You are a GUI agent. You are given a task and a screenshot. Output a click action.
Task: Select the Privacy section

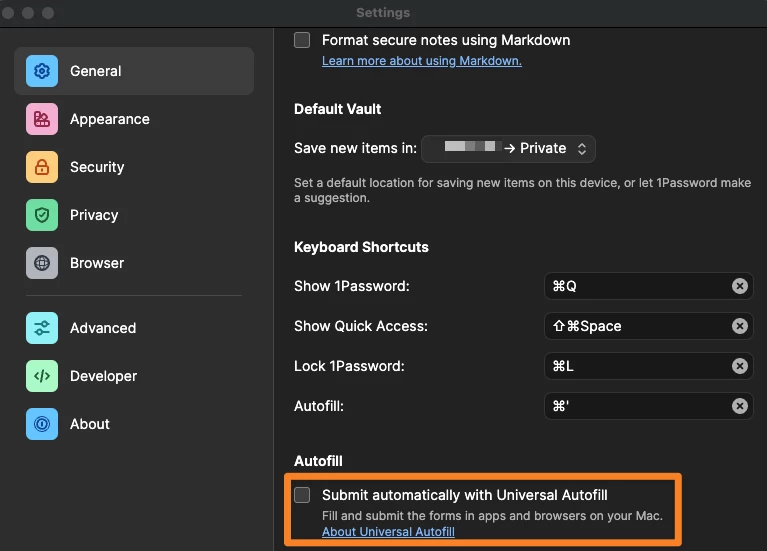click(x=134, y=215)
